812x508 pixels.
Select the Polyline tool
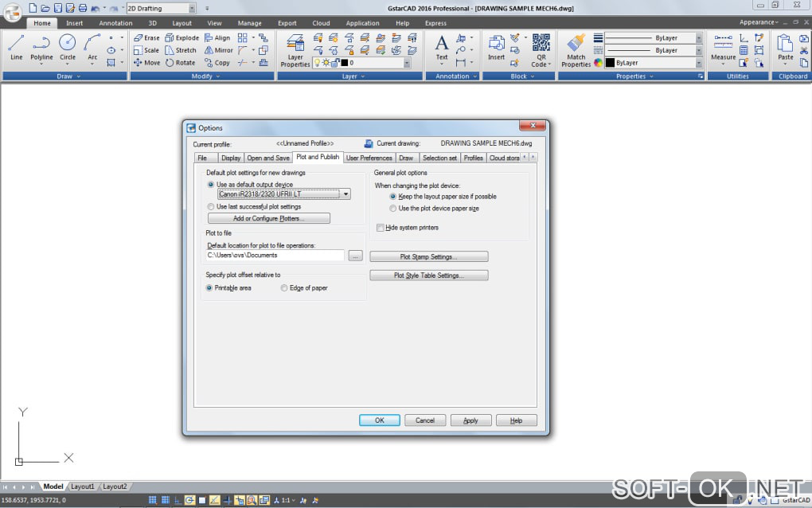pos(41,47)
